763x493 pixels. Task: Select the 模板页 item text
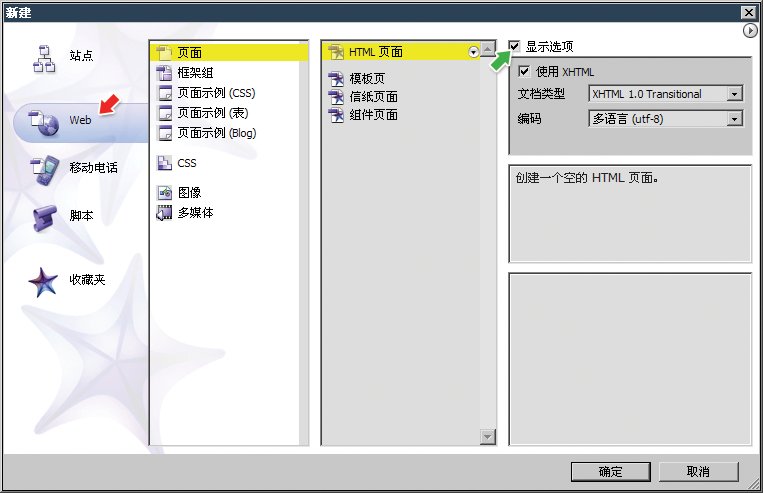tap(367, 78)
